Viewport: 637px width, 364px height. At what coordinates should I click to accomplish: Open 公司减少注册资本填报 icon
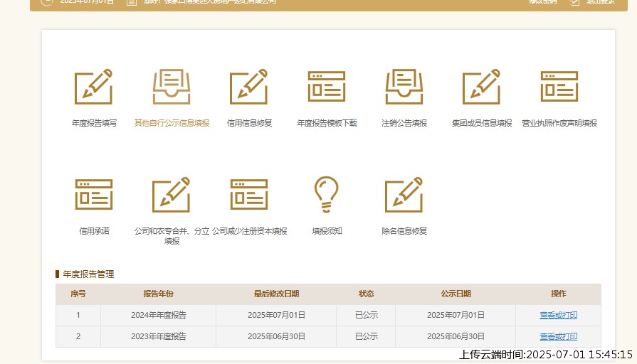point(249,194)
